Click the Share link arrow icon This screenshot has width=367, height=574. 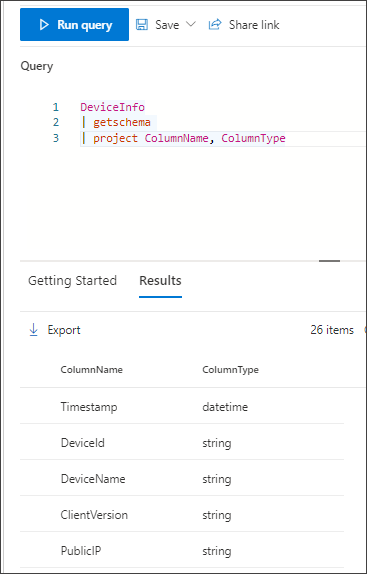pos(215,25)
